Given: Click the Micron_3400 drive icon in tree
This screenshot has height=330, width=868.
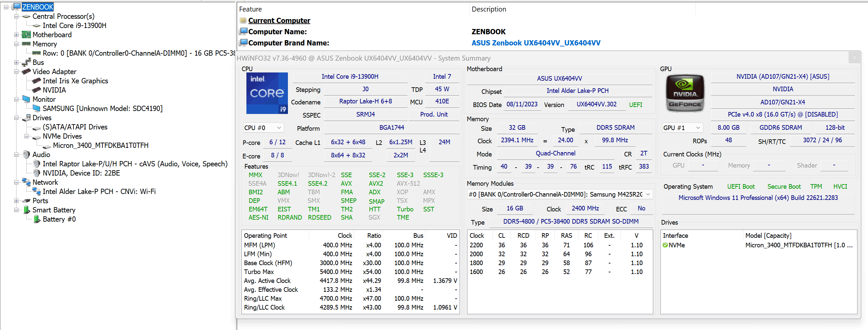Looking at the screenshot, I should pyautogui.click(x=47, y=146).
